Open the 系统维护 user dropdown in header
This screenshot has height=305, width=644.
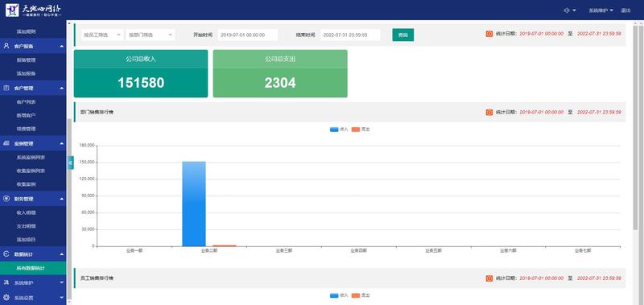[601, 10]
